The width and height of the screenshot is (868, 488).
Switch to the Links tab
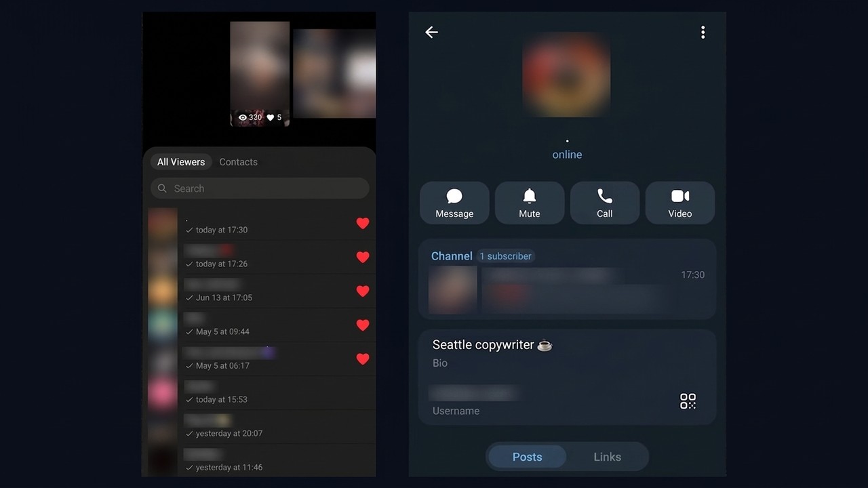[x=608, y=457]
